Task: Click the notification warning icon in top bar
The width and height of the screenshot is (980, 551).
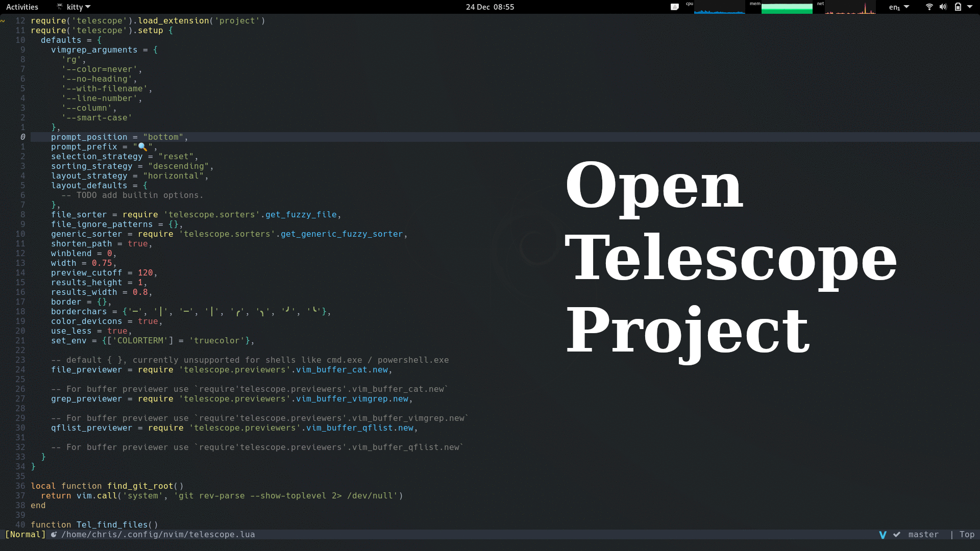Action: (x=674, y=7)
